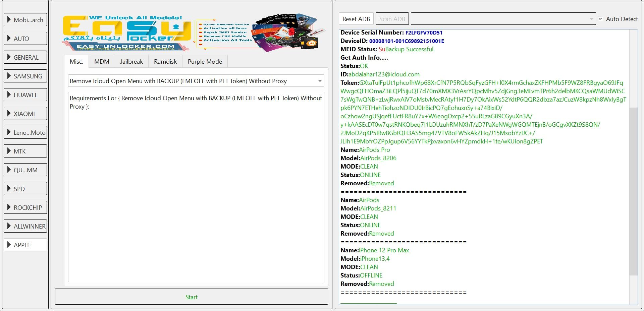Open the Remove Icloud operation dropdown

click(196, 81)
